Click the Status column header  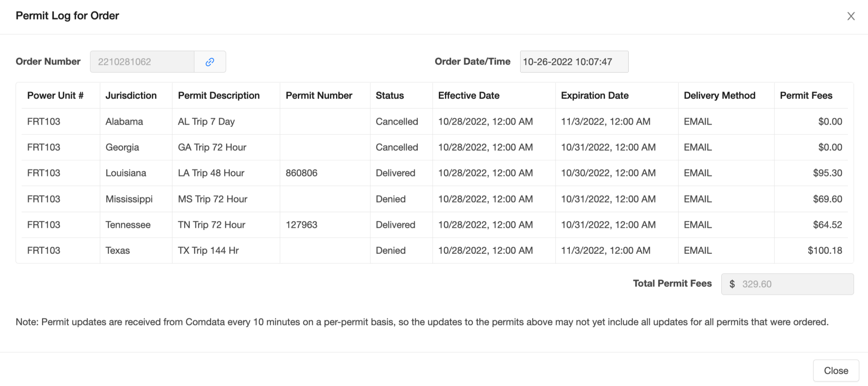pyautogui.click(x=389, y=95)
